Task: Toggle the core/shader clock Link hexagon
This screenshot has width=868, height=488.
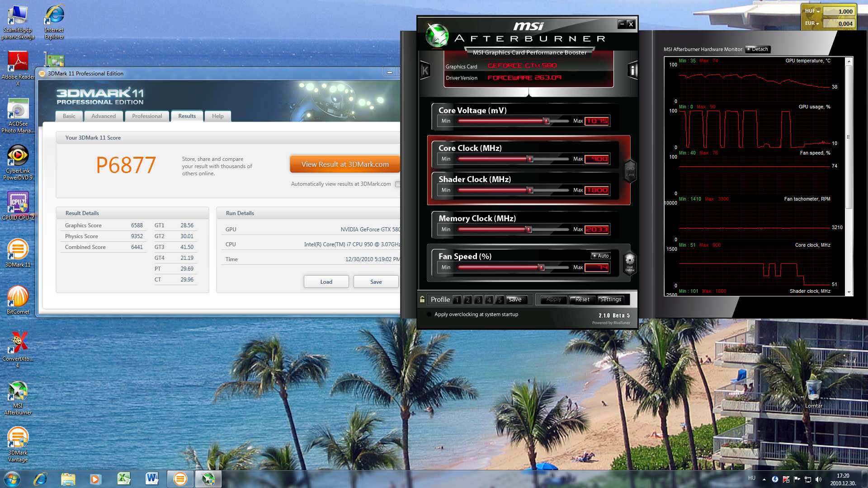Action: tap(630, 171)
